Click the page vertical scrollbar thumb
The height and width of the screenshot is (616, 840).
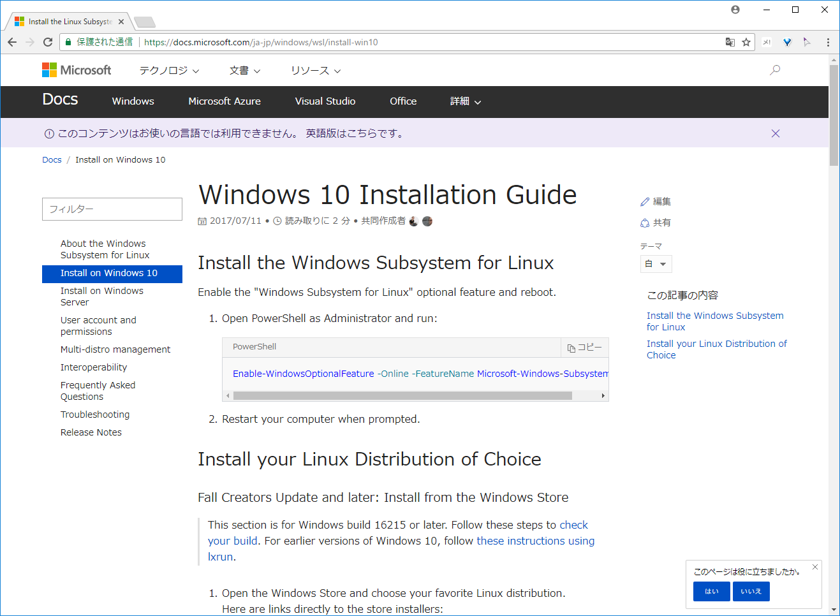click(834, 115)
